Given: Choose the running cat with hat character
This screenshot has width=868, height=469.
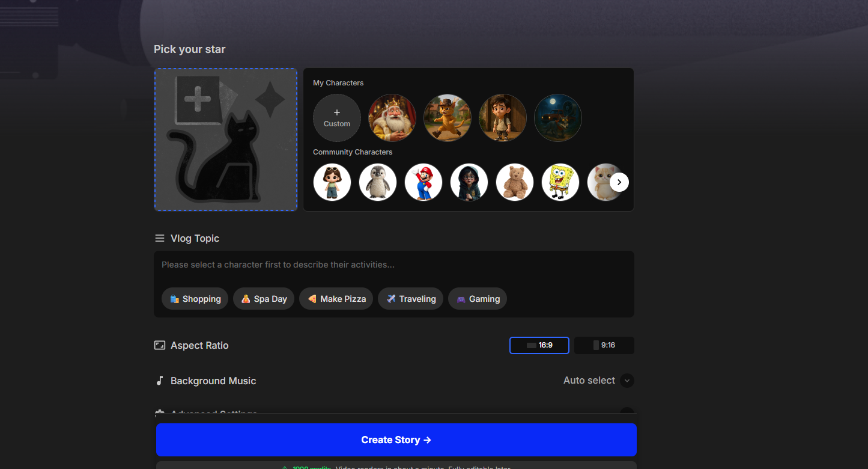Looking at the screenshot, I should [448, 118].
